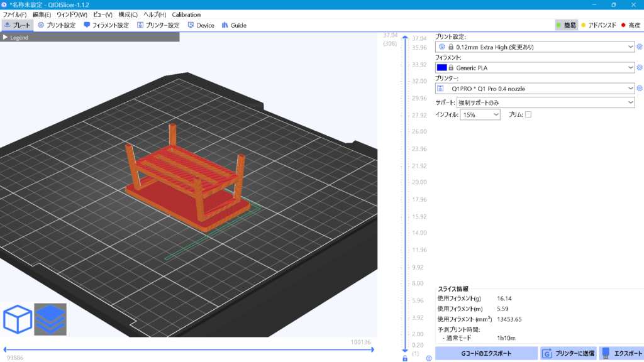Open the Calibration menu
The height and width of the screenshot is (362, 644).
coord(186,14)
